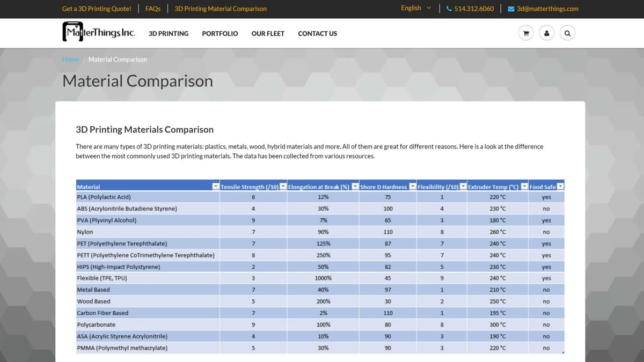Click the 12% elongation value
The height and width of the screenshot is (362, 644).
point(323,197)
